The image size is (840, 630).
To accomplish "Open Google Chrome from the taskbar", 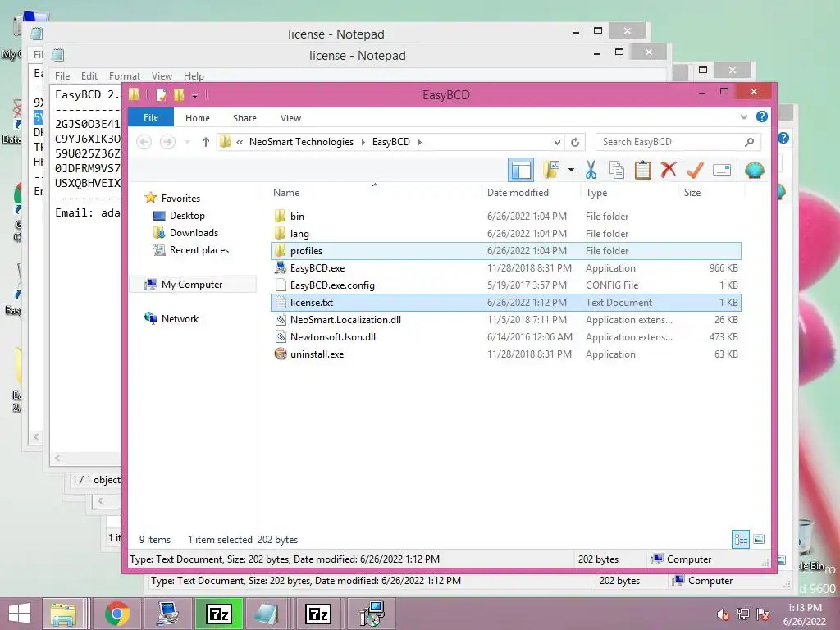I will 117,614.
